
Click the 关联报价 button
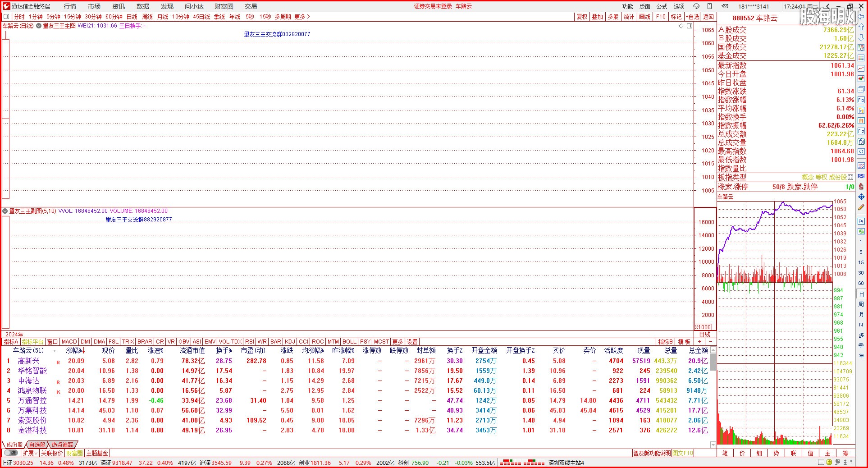[52, 453]
